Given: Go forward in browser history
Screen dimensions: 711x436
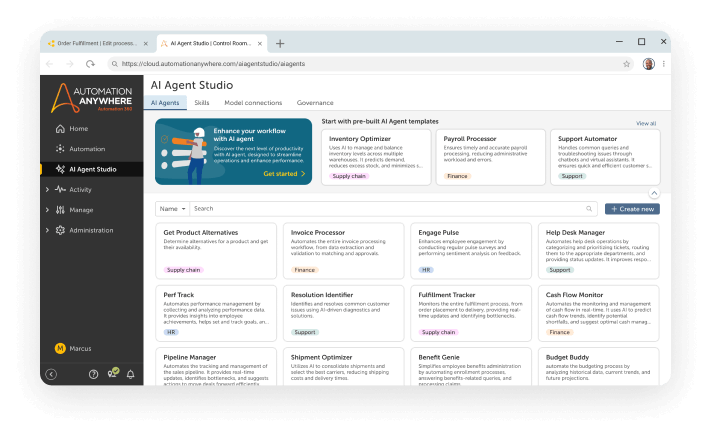Looking at the screenshot, I should 70,64.
